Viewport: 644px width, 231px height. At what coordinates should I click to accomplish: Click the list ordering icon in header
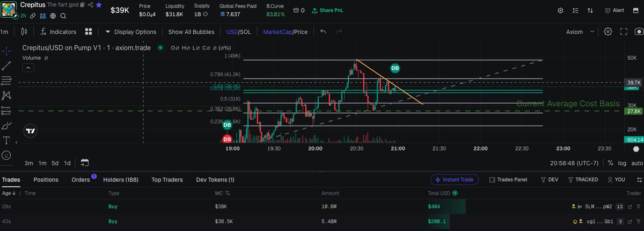point(575,10)
